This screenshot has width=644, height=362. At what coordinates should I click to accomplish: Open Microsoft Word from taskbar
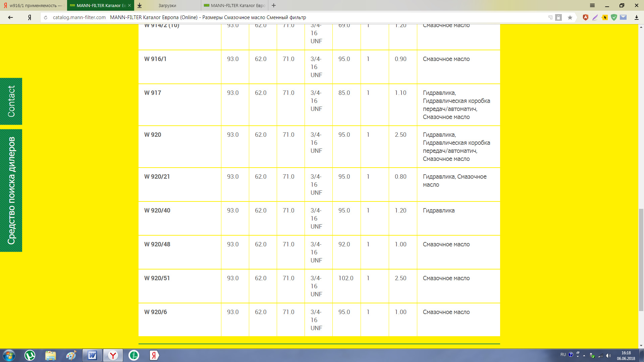tap(92, 355)
